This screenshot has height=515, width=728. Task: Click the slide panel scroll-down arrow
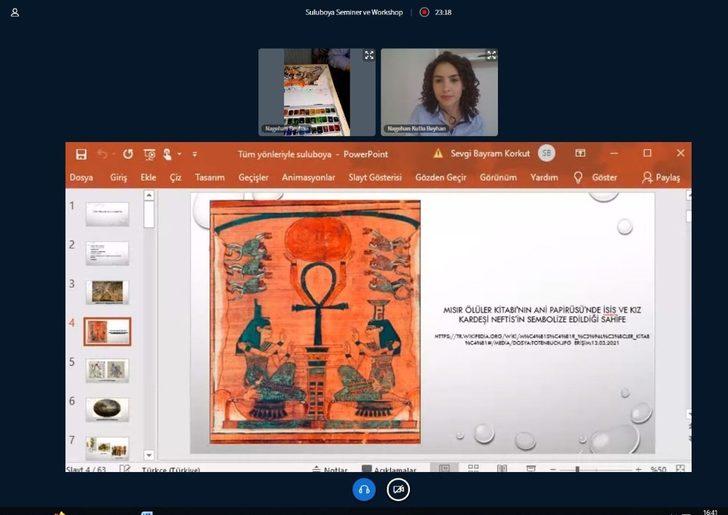149,455
